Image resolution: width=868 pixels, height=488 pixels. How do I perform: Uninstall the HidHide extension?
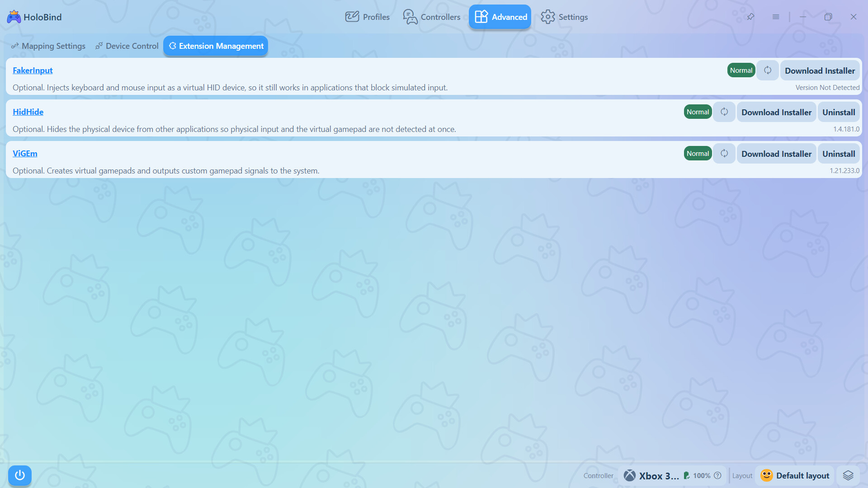point(839,112)
